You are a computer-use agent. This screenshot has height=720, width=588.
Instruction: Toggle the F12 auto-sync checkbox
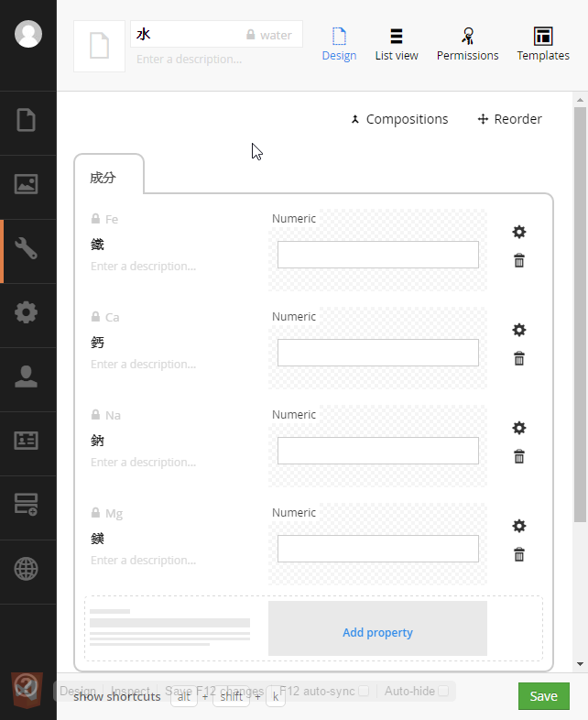pos(364,691)
